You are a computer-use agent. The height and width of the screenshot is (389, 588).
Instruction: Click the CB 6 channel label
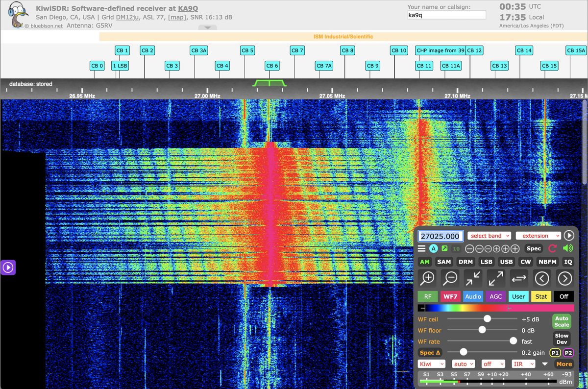[x=272, y=66]
